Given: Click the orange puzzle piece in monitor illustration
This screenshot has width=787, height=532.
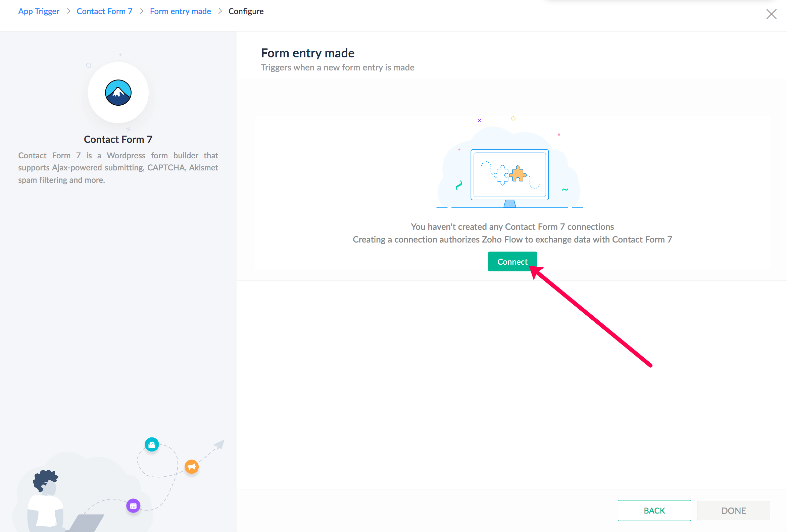Looking at the screenshot, I should (x=518, y=174).
